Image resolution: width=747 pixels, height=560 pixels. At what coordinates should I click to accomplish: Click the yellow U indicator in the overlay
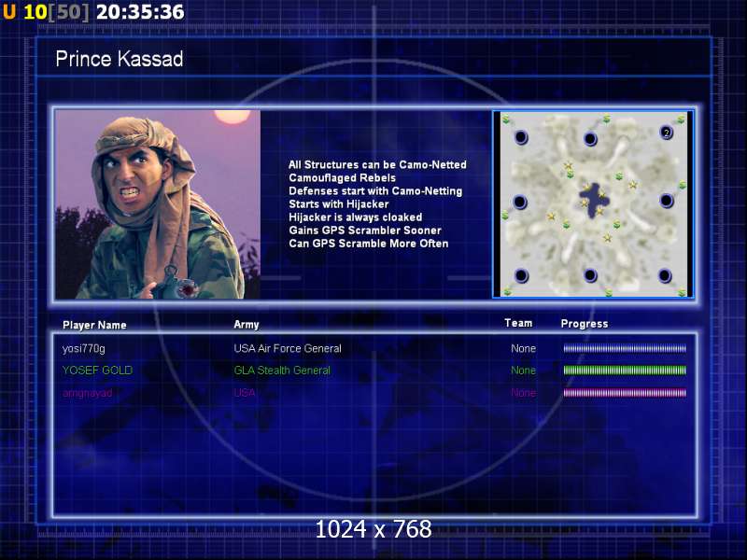click(9, 11)
